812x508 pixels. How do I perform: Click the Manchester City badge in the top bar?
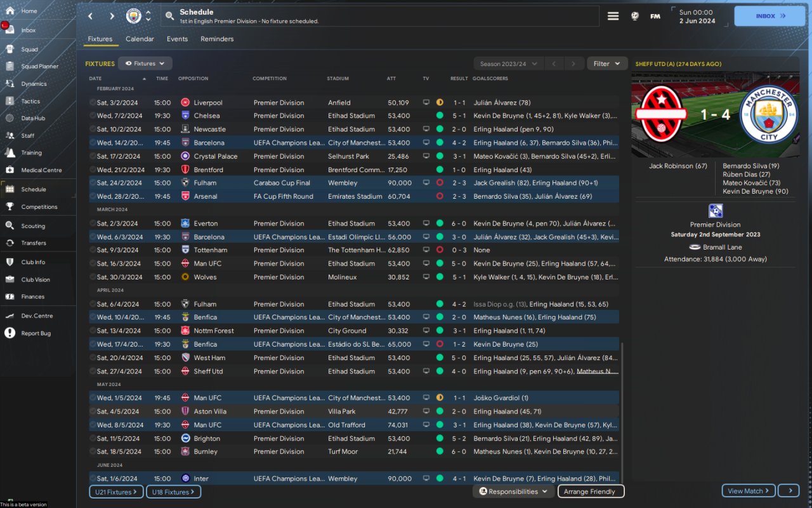(x=133, y=16)
